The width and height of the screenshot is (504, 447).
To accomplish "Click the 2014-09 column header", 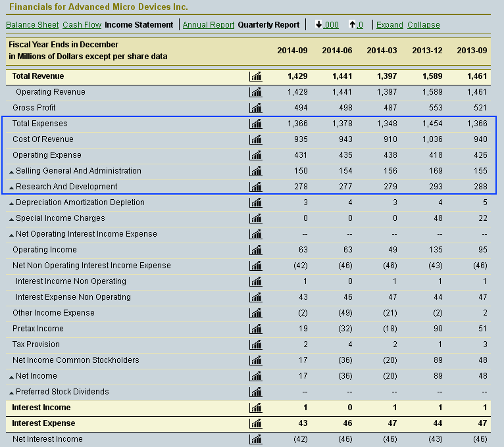I will 293,51.
